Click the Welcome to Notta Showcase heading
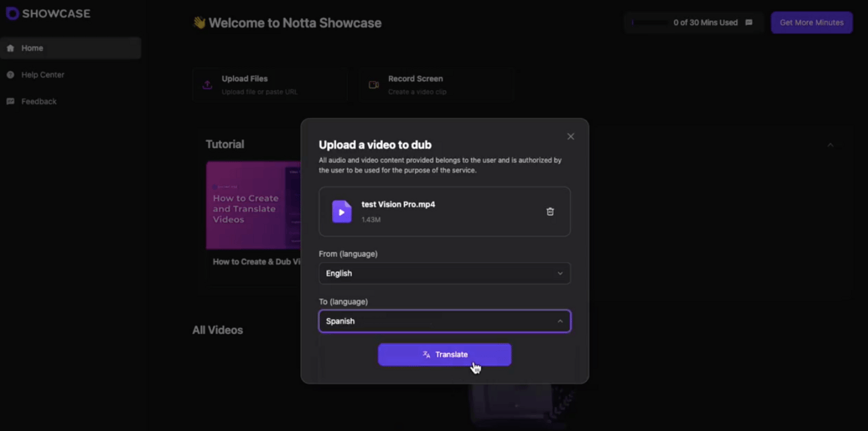Image resolution: width=868 pixels, height=431 pixels. point(288,23)
